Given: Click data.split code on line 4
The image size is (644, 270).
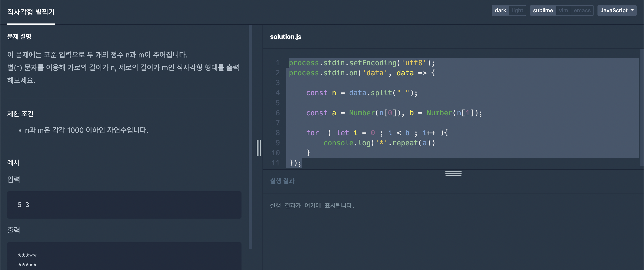Looking at the screenshot, I should point(371,93).
